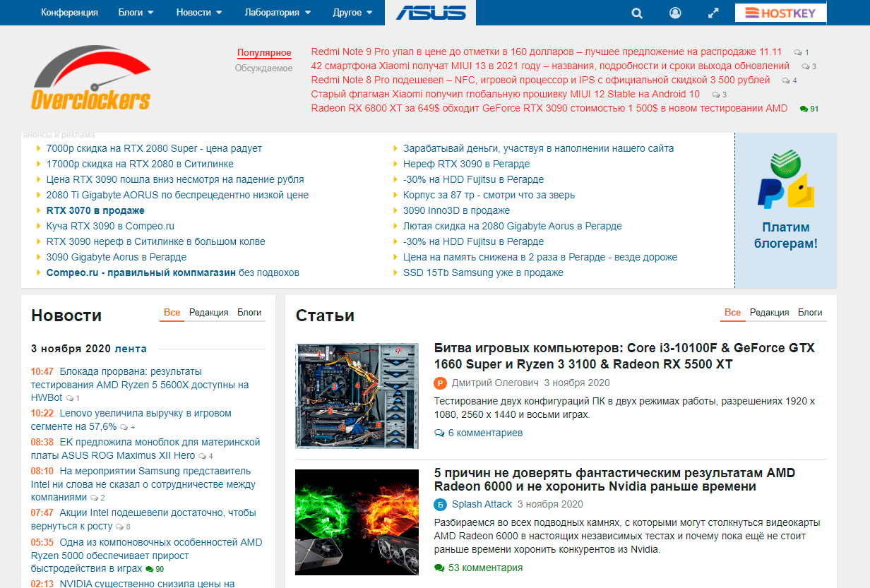Select Популярное in the top headlines switcher
The height and width of the screenshot is (588, 870).
[x=264, y=53]
